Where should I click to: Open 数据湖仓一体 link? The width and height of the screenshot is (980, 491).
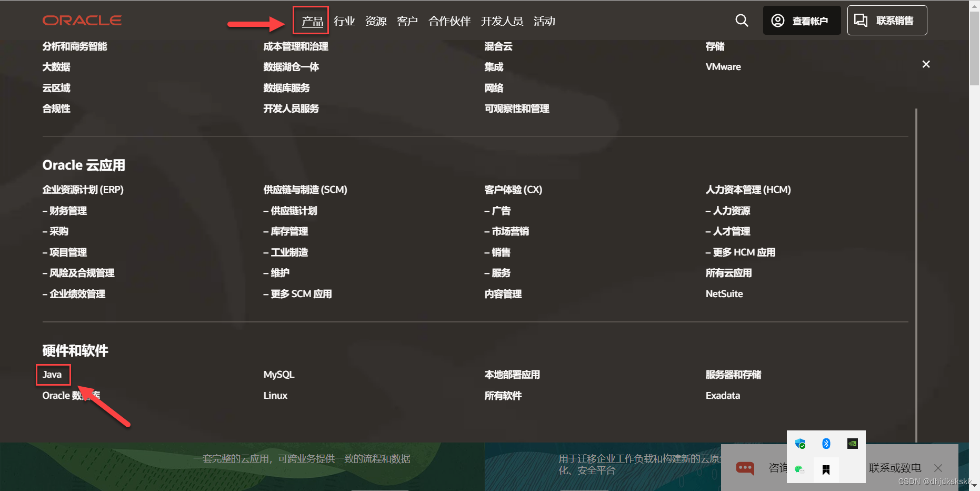[291, 67]
